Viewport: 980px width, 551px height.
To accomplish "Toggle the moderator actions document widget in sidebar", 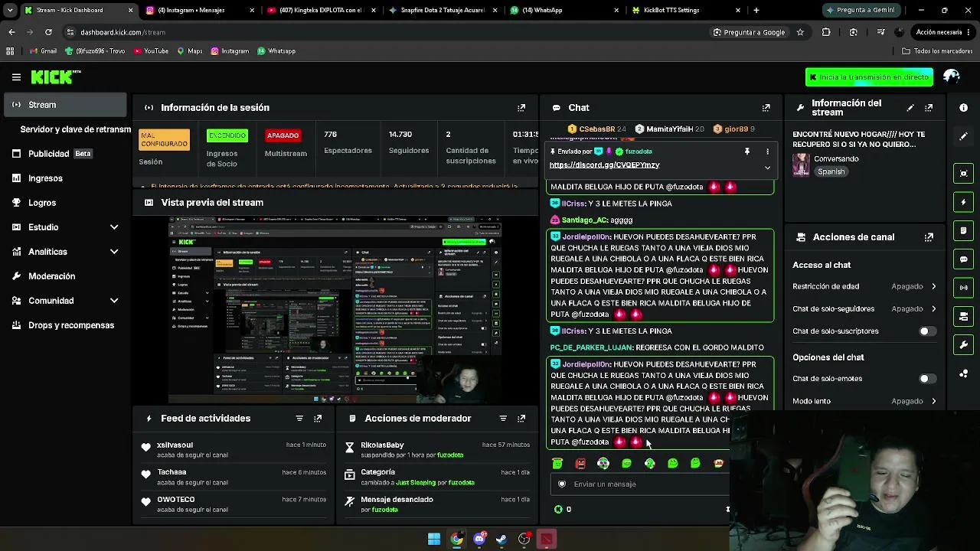I will [964, 230].
